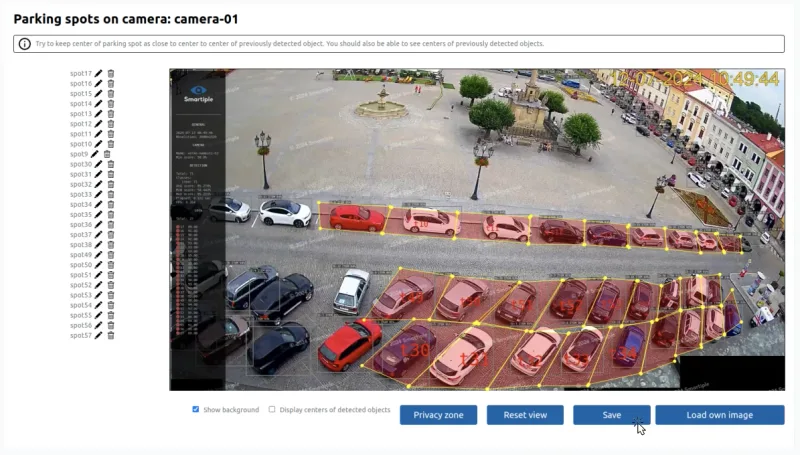Edit spot13 with the pencil icon

click(x=98, y=114)
